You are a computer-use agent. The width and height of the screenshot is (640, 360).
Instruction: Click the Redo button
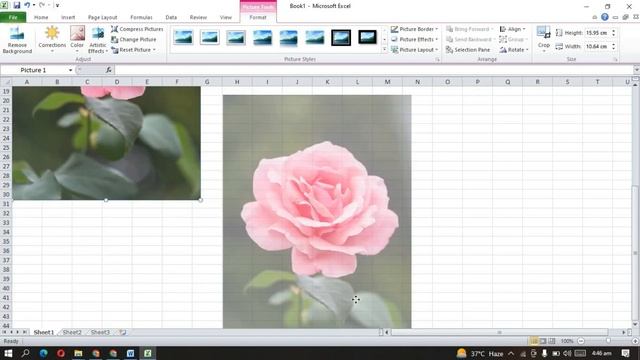tap(42, 5)
